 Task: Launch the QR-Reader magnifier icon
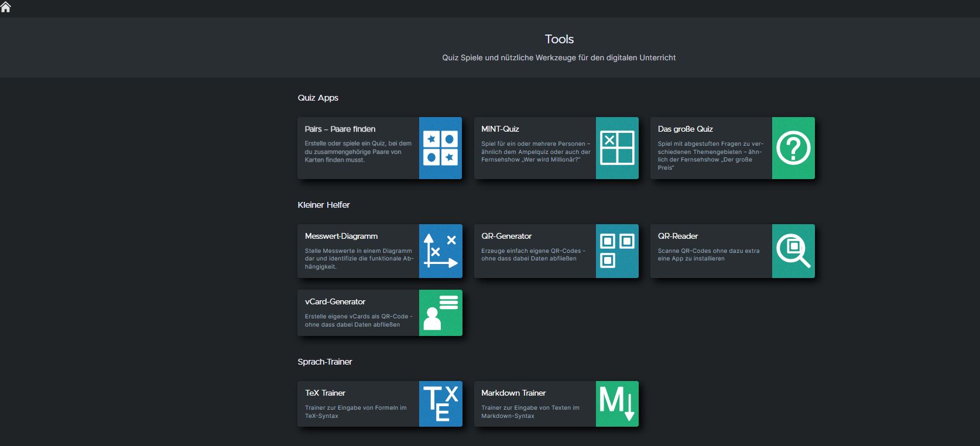tap(793, 251)
